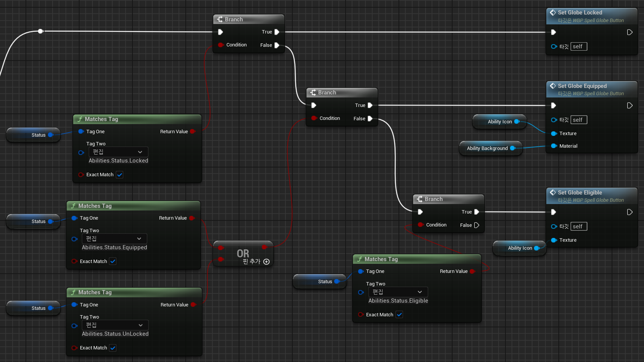The image size is (644, 362).
Task: Click Set Globe Equipped output exec pin
Action: coord(630,105)
